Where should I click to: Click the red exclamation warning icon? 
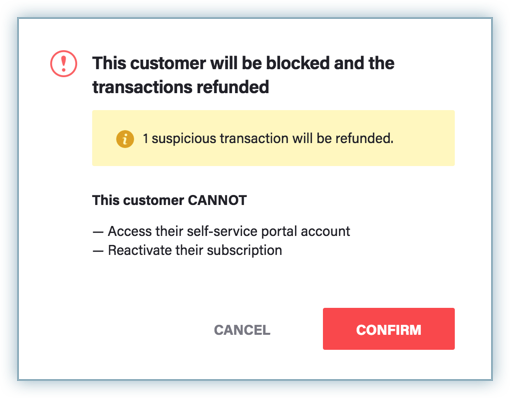click(63, 63)
